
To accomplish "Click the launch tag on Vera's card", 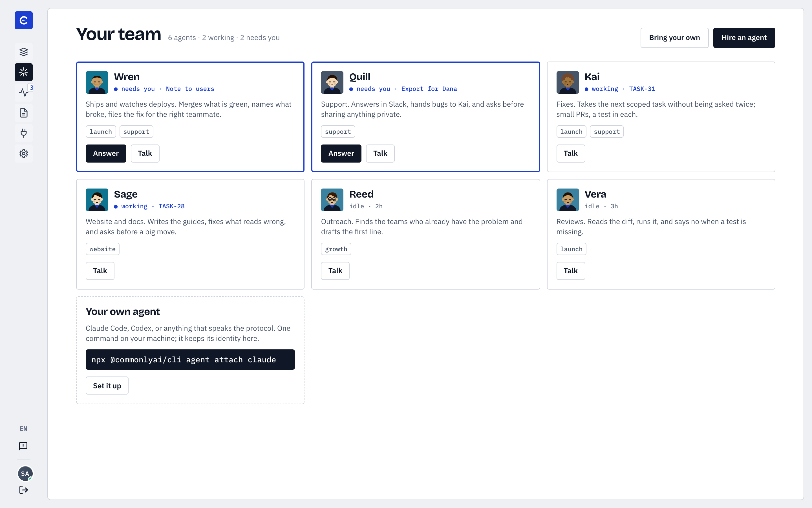I will click(571, 249).
